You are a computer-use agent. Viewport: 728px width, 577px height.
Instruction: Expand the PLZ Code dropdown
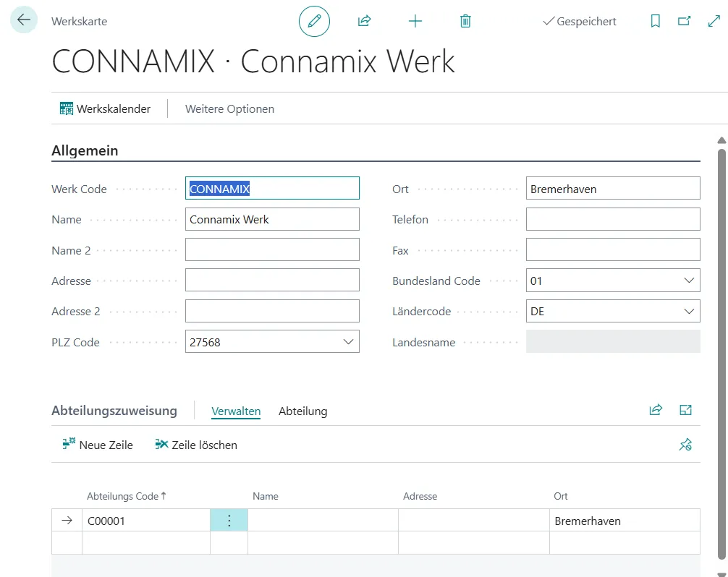coord(348,342)
